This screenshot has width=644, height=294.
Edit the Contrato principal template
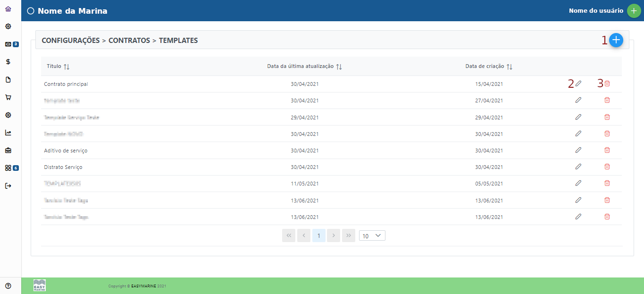pyautogui.click(x=578, y=84)
